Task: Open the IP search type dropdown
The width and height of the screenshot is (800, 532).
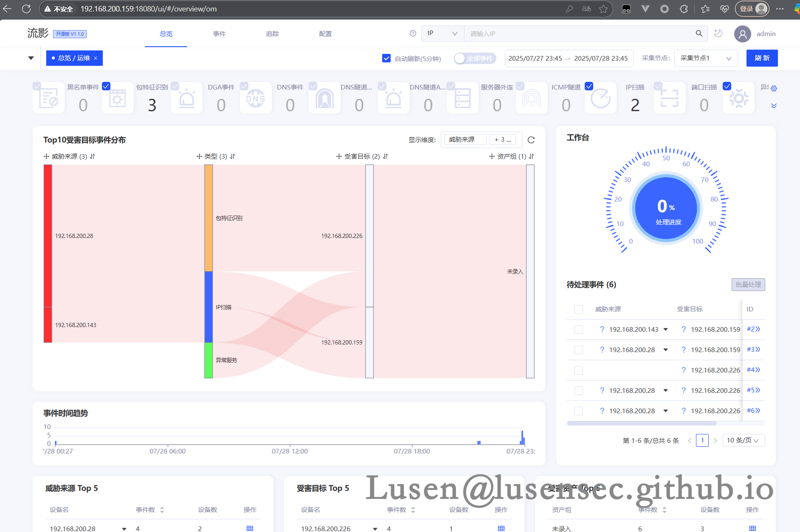Action: point(442,34)
